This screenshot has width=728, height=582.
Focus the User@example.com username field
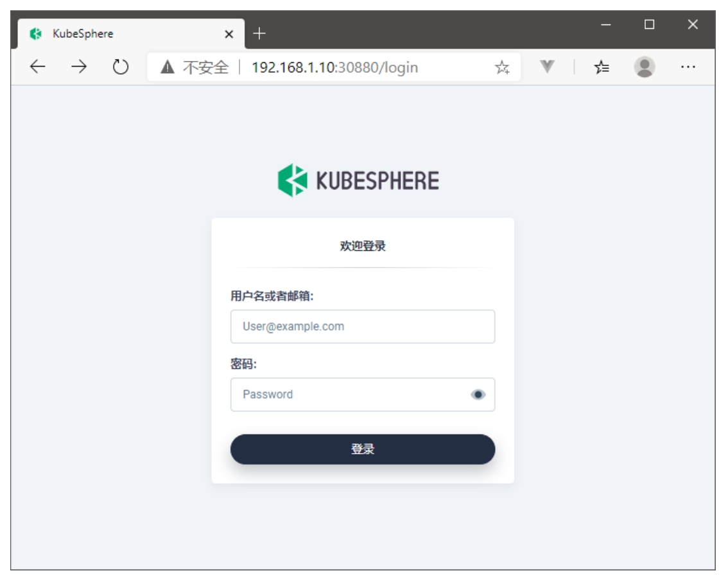(x=363, y=327)
